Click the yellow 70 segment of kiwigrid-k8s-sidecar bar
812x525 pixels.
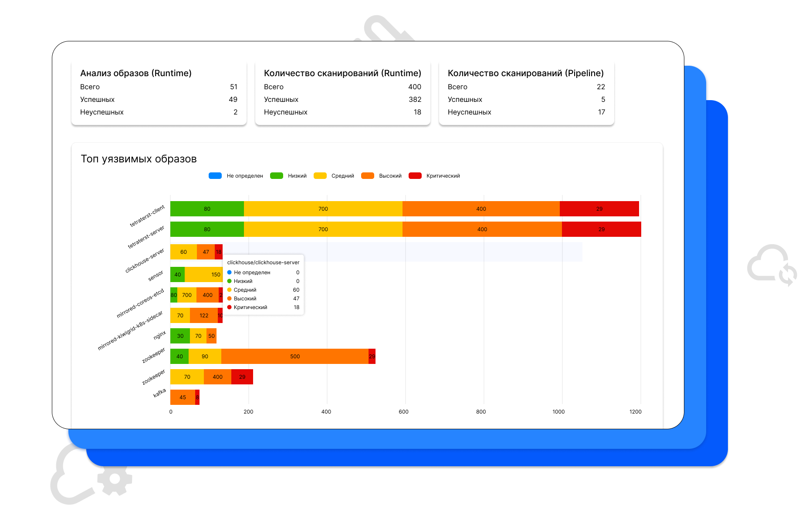(180, 316)
